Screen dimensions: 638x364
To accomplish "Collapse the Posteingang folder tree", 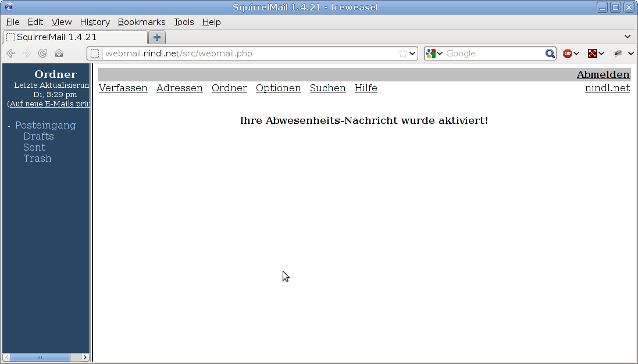I will point(9,126).
